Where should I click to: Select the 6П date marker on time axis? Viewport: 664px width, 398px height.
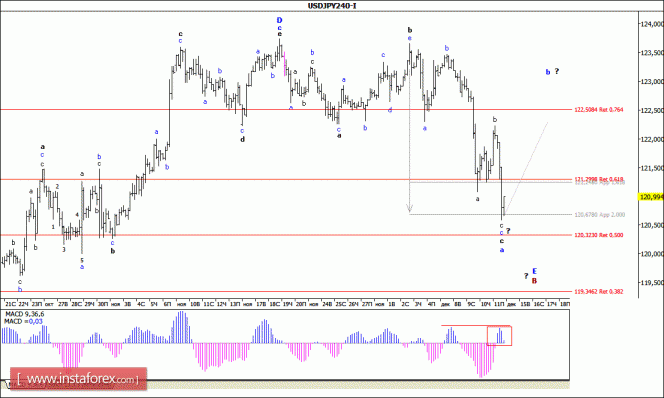[168, 304]
